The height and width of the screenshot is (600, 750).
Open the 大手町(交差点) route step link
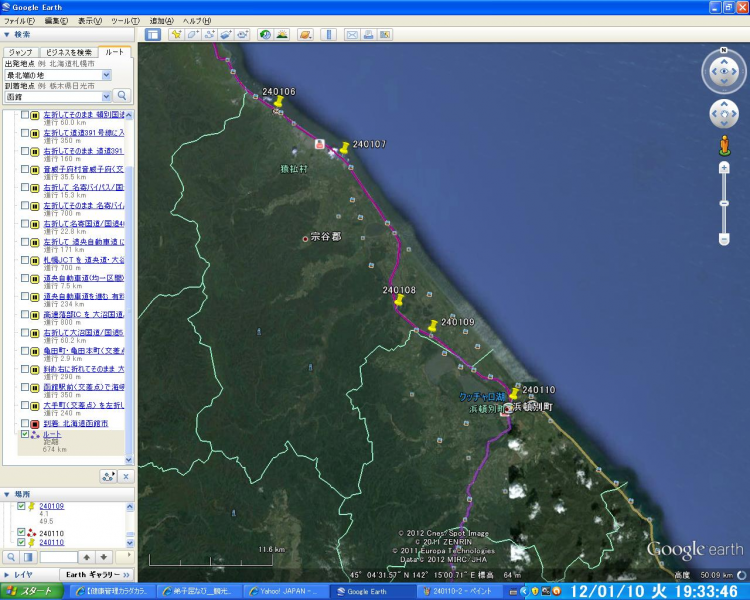tap(84, 405)
